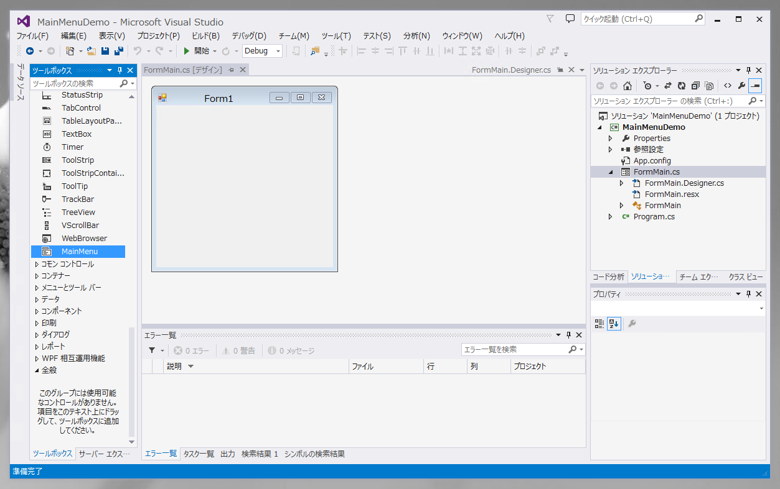
Task: Collapse the 全般 toolbox group
Action: click(37, 370)
